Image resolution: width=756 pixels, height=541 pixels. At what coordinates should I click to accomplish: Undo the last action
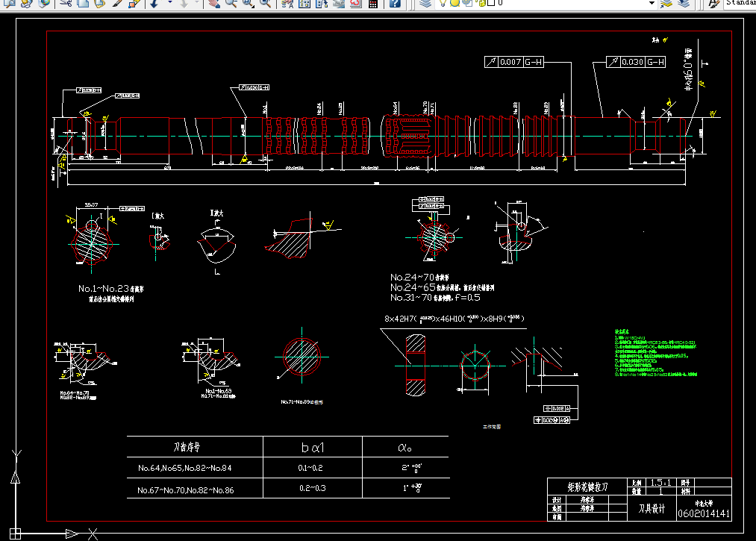[x=154, y=3]
